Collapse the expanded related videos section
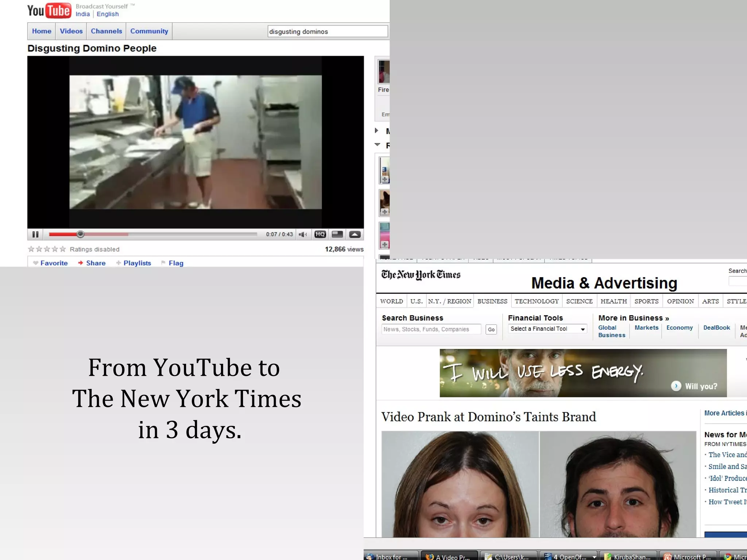 [x=378, y=145]
